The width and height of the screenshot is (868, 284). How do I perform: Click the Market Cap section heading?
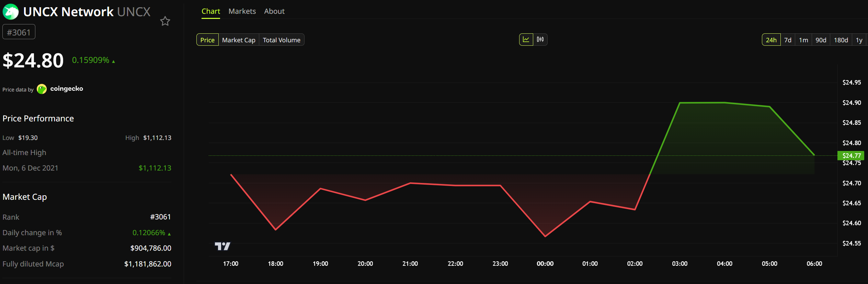pyautogui.click(x=25, y=197)
